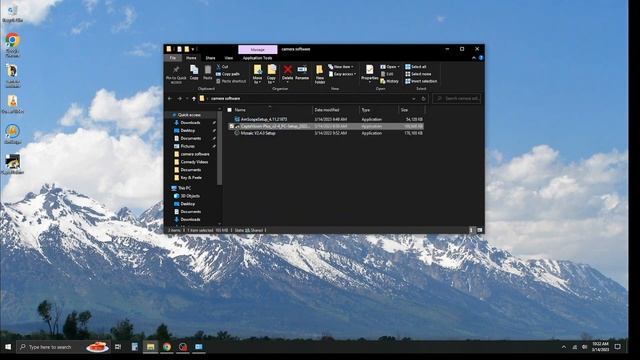
Task: Click Copy path in the ribbon
Action: click(x=228, y=74)
